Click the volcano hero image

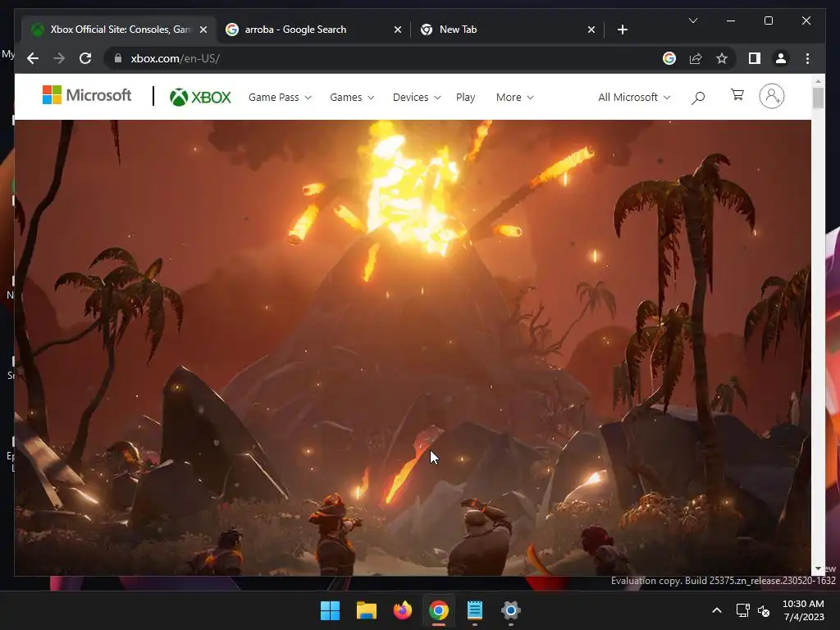[413, 347]
